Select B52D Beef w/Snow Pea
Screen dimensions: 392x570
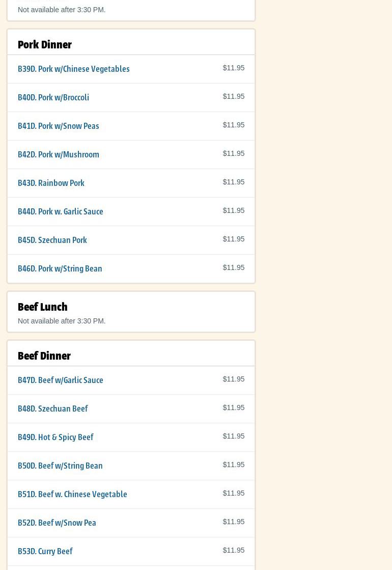pos(57,523)
